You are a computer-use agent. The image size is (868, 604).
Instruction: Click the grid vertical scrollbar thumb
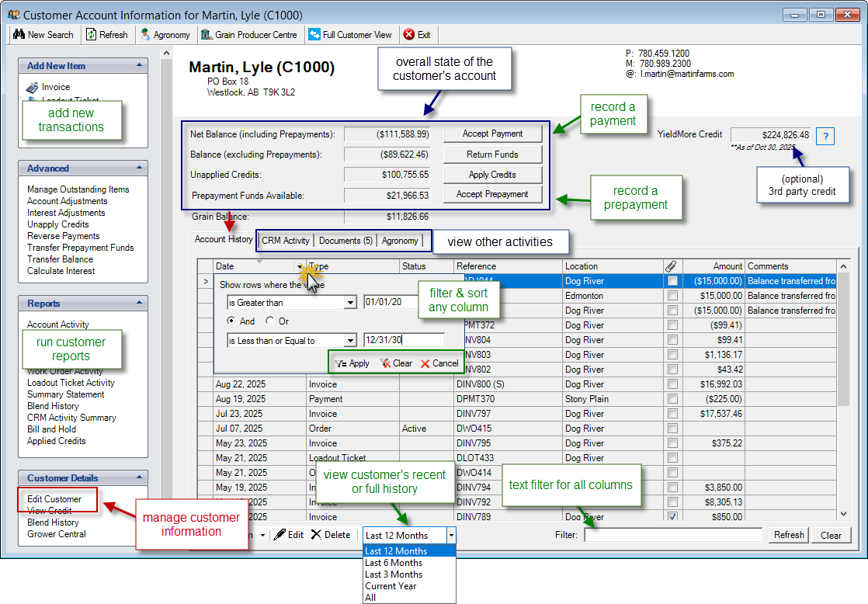(x=843, y=338)
